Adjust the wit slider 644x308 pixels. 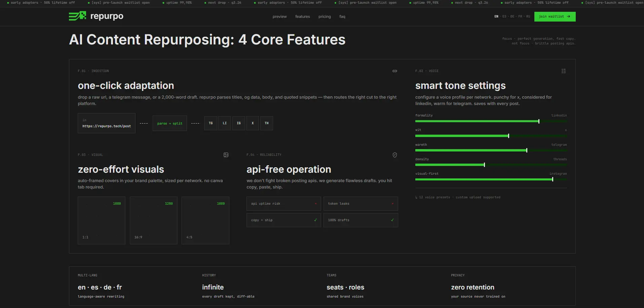click(x=491, y=136)
